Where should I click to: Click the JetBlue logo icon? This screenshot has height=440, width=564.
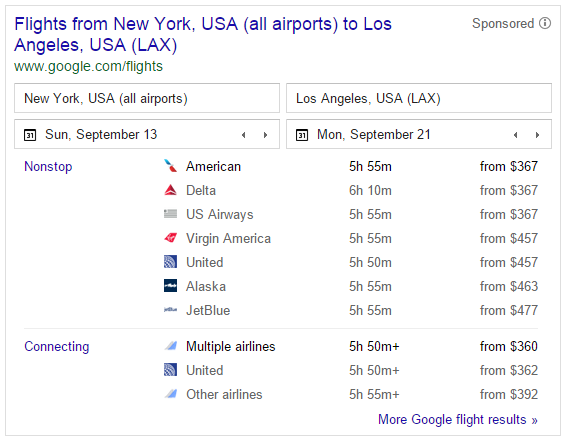pyautogui.click(x=170, y=309)
